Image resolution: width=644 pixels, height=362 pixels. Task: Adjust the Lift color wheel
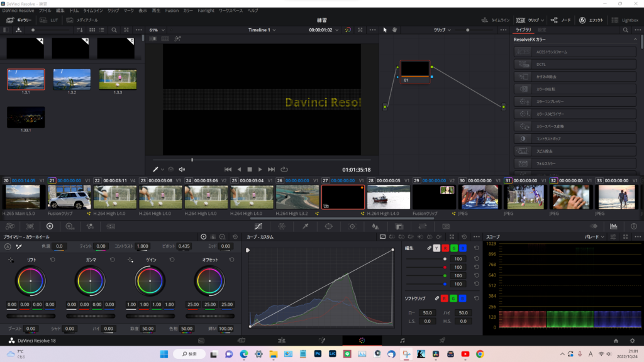(30, 281)
